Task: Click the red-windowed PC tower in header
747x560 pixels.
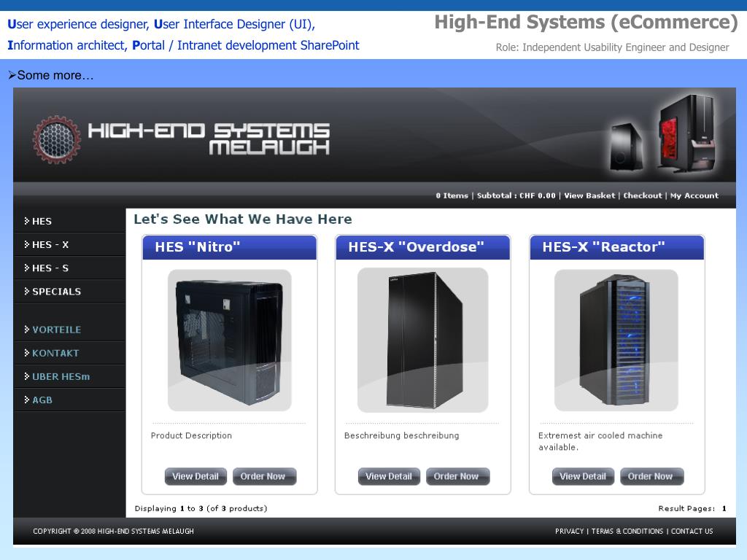Action: click(686, 132)
